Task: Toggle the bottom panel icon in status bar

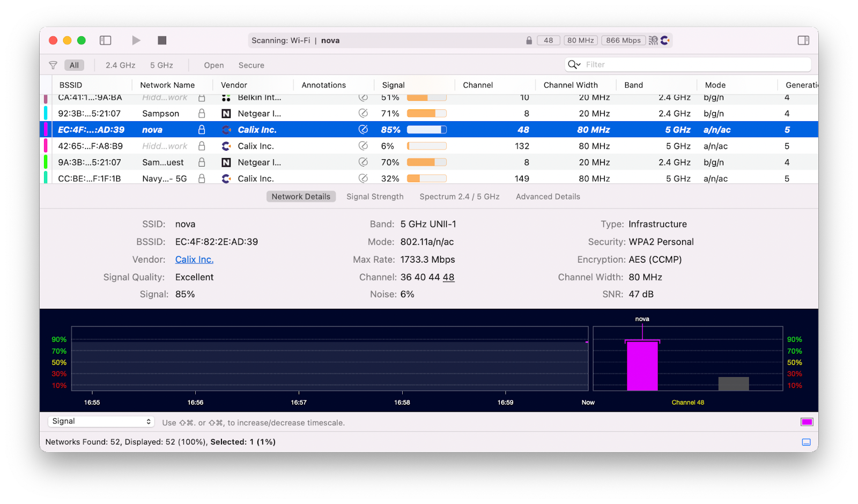Action: click(x=806, y=442)
